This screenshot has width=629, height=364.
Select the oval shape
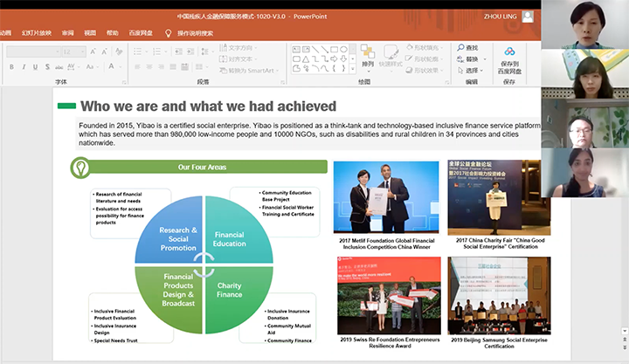(344, 49)
